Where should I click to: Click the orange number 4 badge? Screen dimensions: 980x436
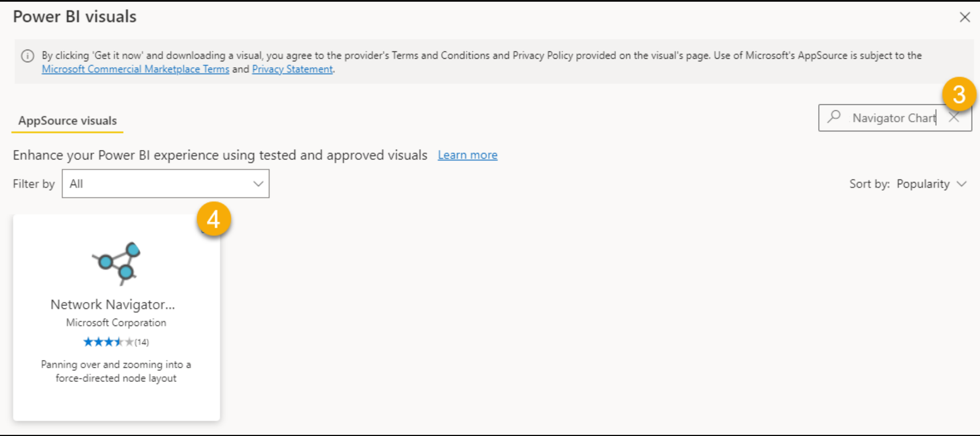coord(214,219)
